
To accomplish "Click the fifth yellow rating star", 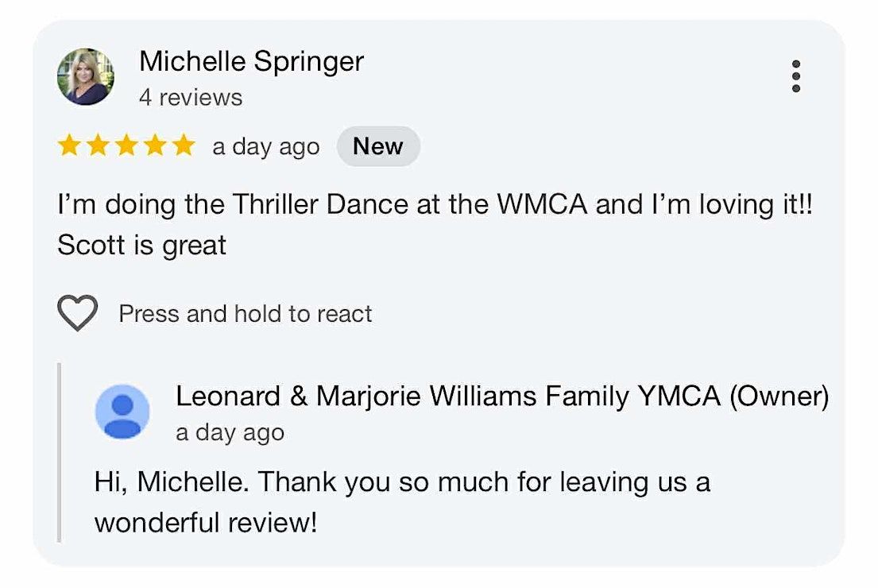I will 184,146.
